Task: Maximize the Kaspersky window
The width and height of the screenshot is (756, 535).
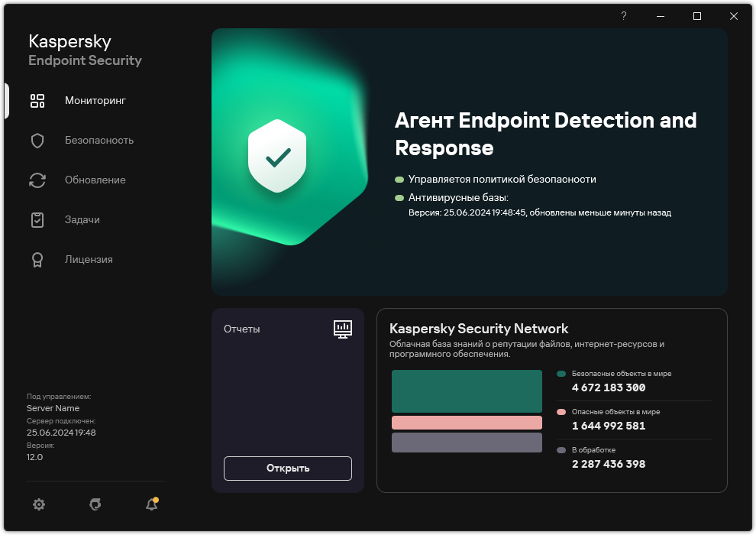Action: click(x=697, y=16)
